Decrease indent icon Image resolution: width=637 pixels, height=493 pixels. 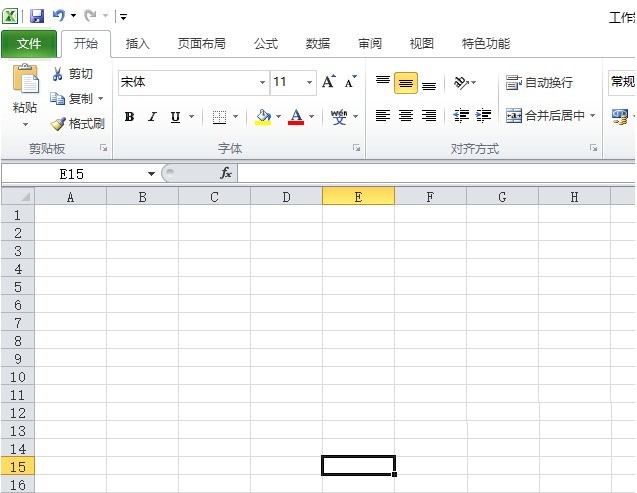pos(461,116)
